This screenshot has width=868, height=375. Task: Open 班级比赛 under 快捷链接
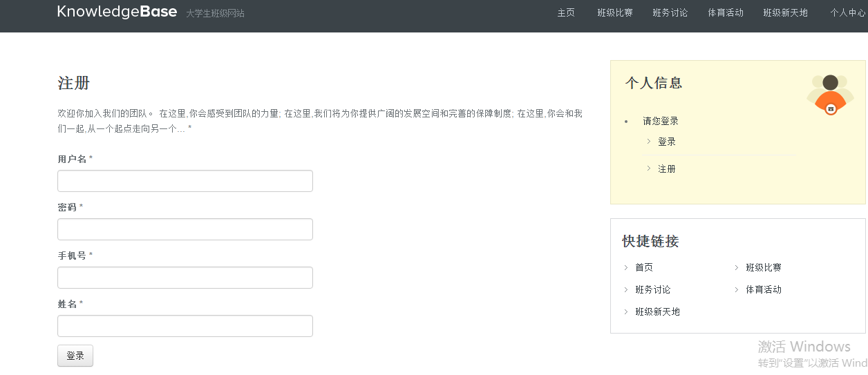pyautogui.click(x=764, y=267)
